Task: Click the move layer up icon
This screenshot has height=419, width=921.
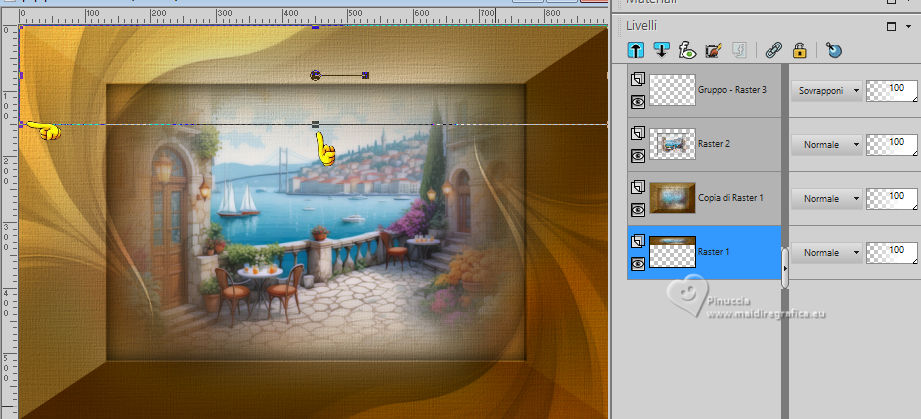Action: coord(636,50)
